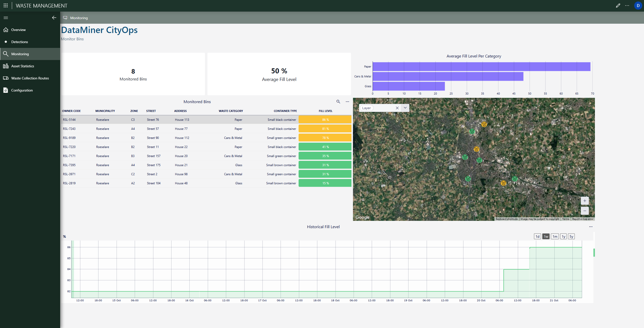Toggle the hamburger menu icon

coord(6,18)
